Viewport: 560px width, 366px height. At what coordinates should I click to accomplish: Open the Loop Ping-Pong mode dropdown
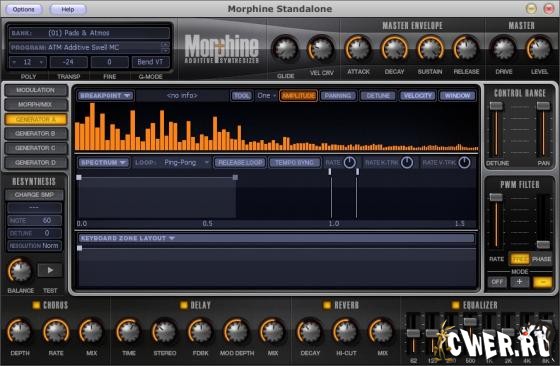click(x=186, y=162)
